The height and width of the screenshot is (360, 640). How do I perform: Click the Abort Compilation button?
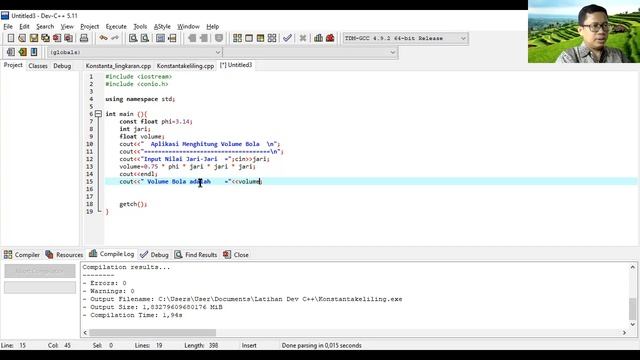(40, 271)
